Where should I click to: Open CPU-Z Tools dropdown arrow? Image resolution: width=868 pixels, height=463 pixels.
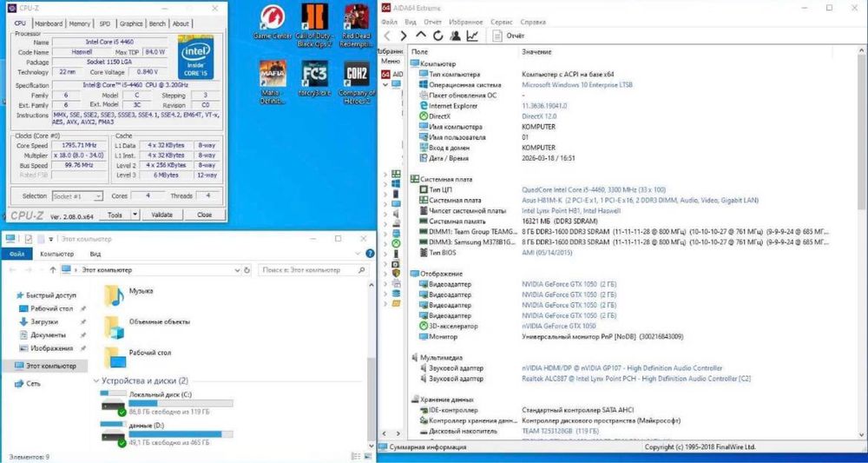pyautogui.click(x=135, y=215)
